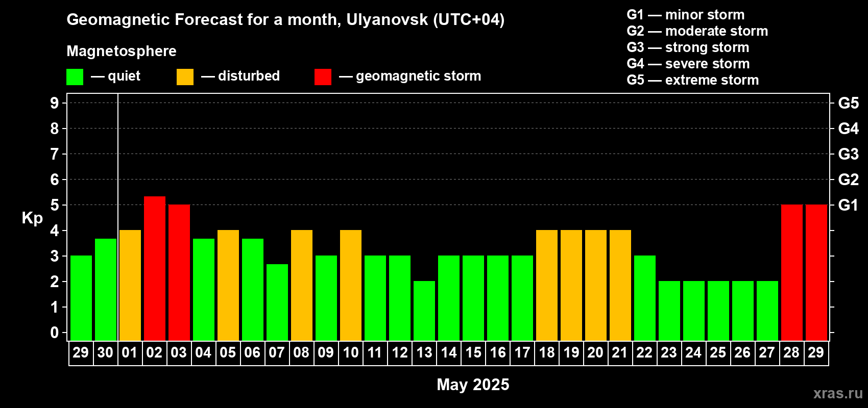This screenshot has width=868, height=408.
Task: Click the orange bar for May 21
Action: [620, 286]
